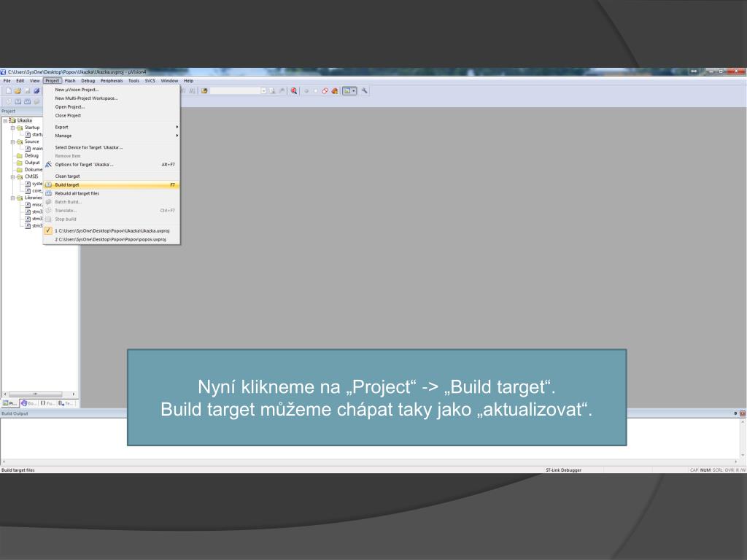Click the Find in Files folder icon
This screenshot has height=560, width=747.
click(204, 91)
